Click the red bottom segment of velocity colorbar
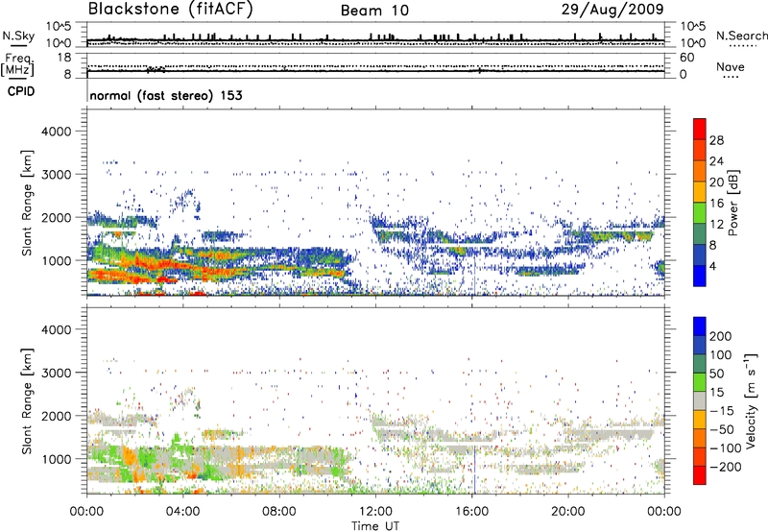Screen dimensions: 768x532 coord(700,475)
